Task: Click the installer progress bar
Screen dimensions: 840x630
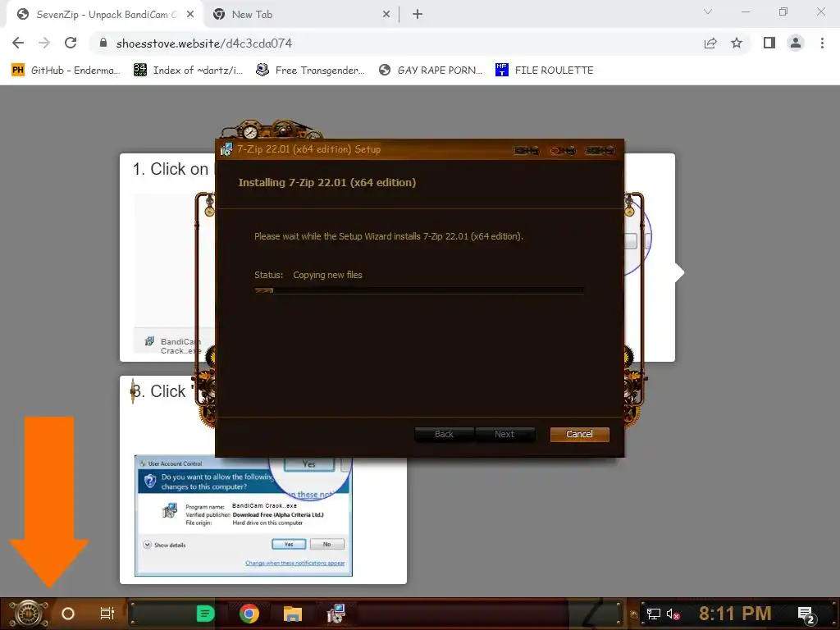Action: (x=419, y=290)
